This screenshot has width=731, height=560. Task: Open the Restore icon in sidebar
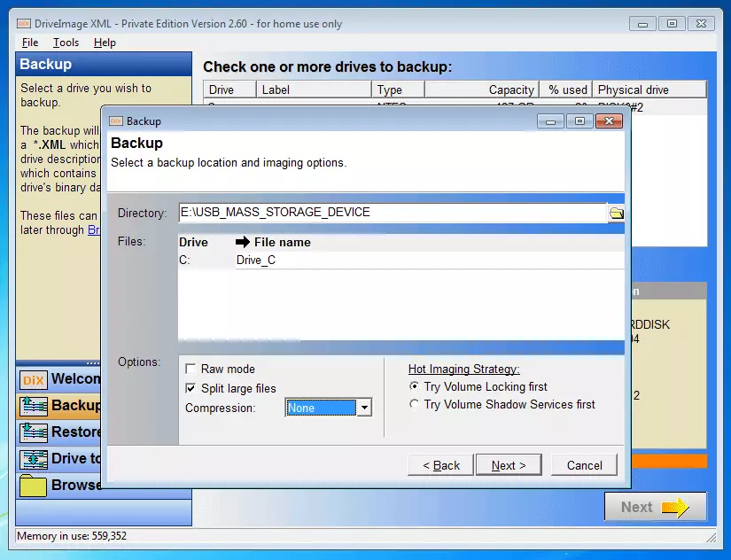click(33, 432)
